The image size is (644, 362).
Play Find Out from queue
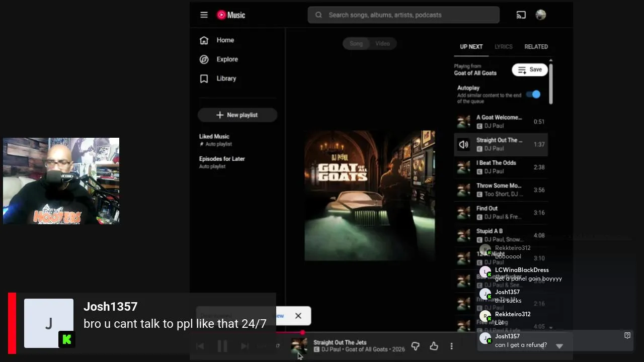coord(501,213)
